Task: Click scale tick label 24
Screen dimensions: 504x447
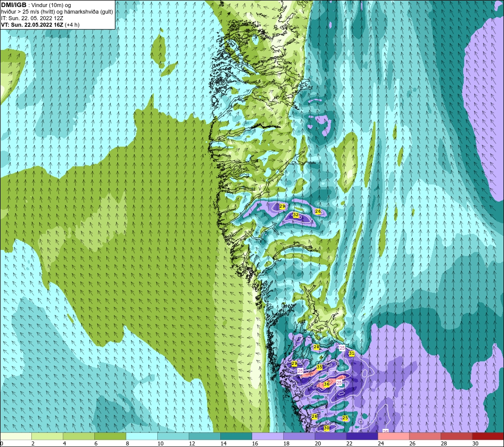Action: (x=381, y=443)
